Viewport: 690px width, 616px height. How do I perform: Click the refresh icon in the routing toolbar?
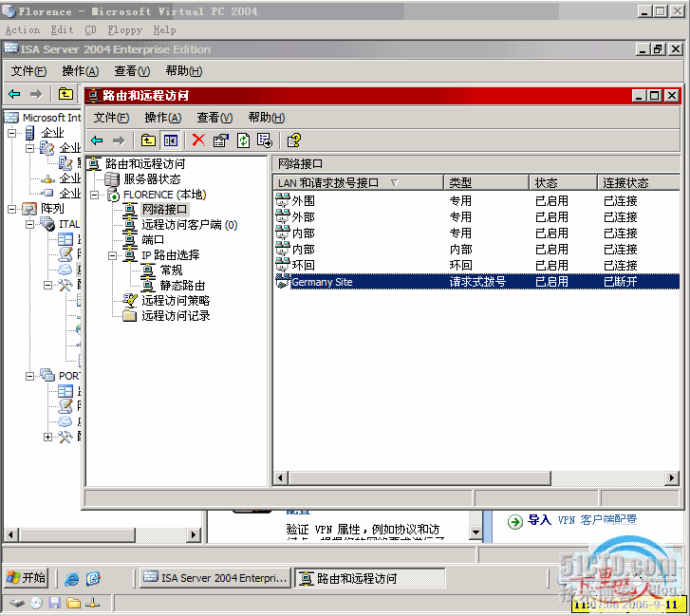pos(243,140)
